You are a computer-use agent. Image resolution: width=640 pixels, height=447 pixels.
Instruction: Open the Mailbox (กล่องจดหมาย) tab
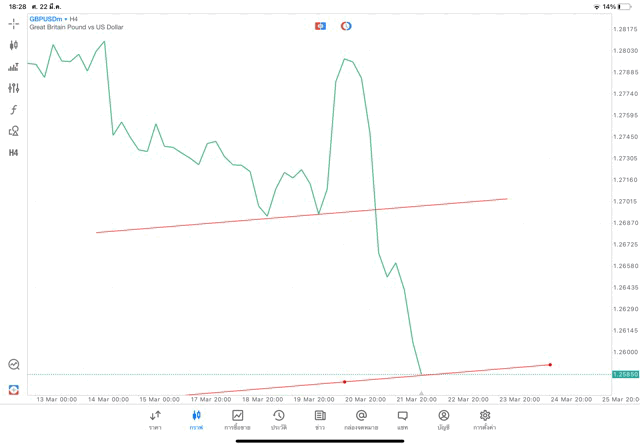(x=361, y=419)
